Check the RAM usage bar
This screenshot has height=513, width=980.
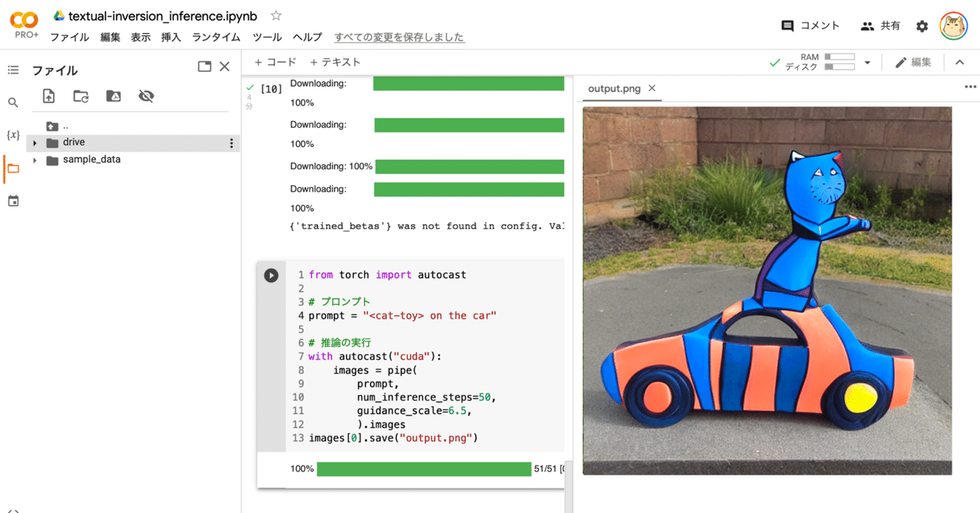pos(840,57)
